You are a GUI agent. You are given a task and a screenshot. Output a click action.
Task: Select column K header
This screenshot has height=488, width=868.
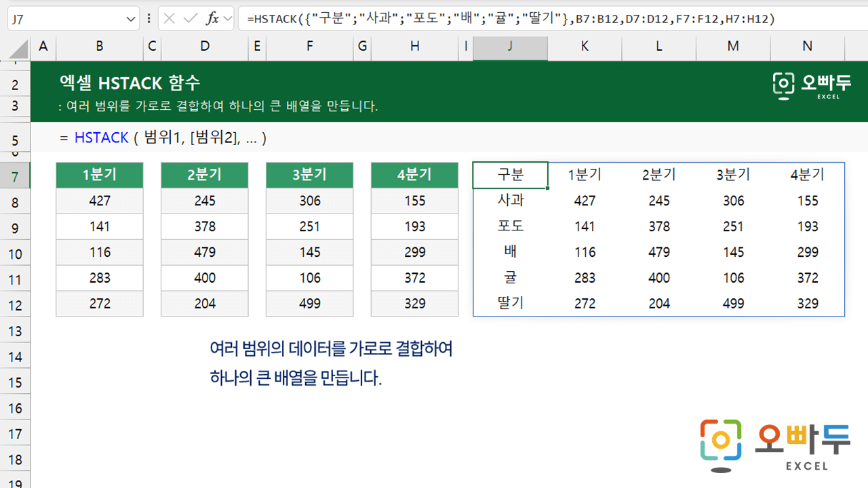pos(585,46)
